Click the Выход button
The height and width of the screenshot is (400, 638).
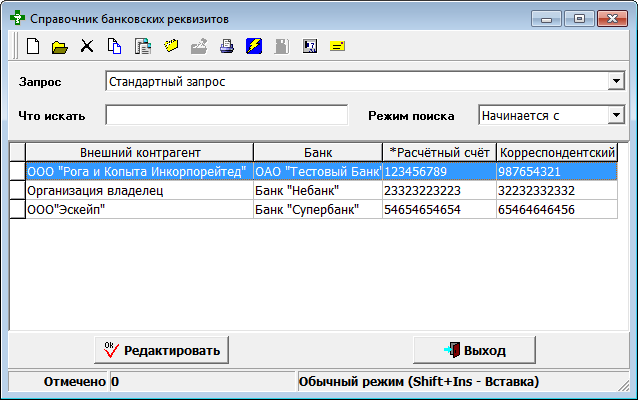pyautogui.click(x=474, y=350)
